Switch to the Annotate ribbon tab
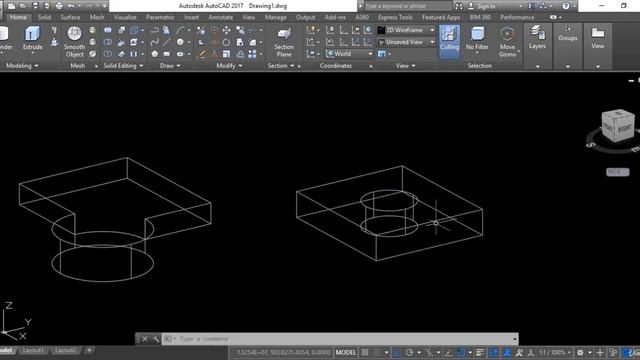The image size is (640, 360). click(220, 17)
